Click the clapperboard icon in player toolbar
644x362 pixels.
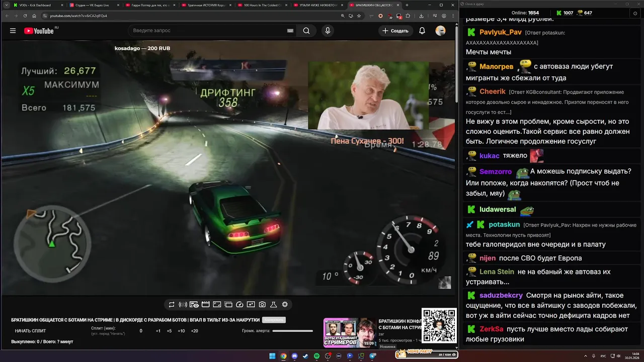click(206, 304)
